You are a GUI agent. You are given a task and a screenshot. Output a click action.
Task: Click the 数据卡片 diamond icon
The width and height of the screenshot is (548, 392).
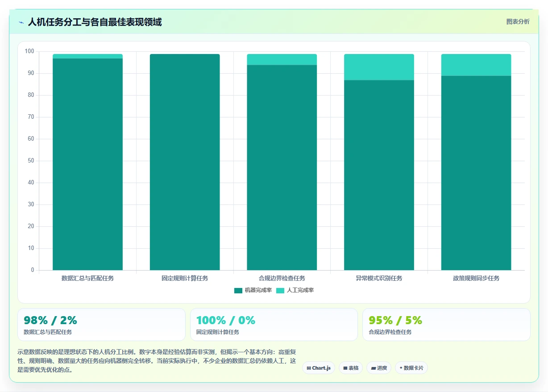pyautogui.click(x=401, y=368)
